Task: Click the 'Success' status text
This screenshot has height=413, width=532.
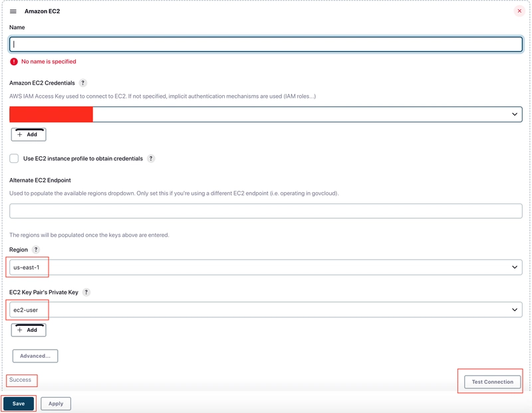Action: click(20, 380)
